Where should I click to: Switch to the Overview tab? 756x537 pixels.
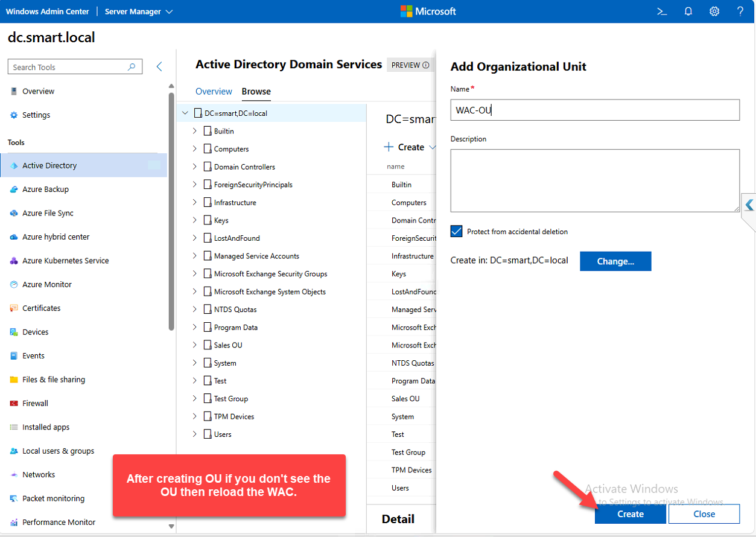click(x=214, y=91)
